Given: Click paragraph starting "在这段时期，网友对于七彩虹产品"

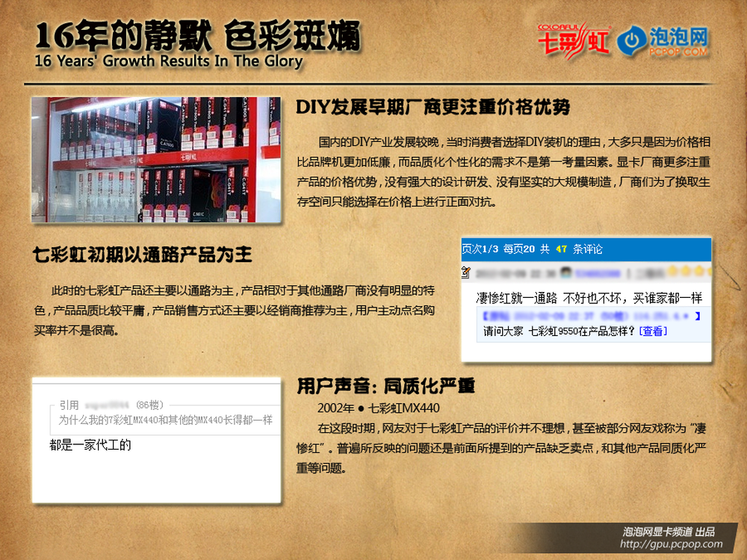Looking at the screenshot, I should pos(501,448).
